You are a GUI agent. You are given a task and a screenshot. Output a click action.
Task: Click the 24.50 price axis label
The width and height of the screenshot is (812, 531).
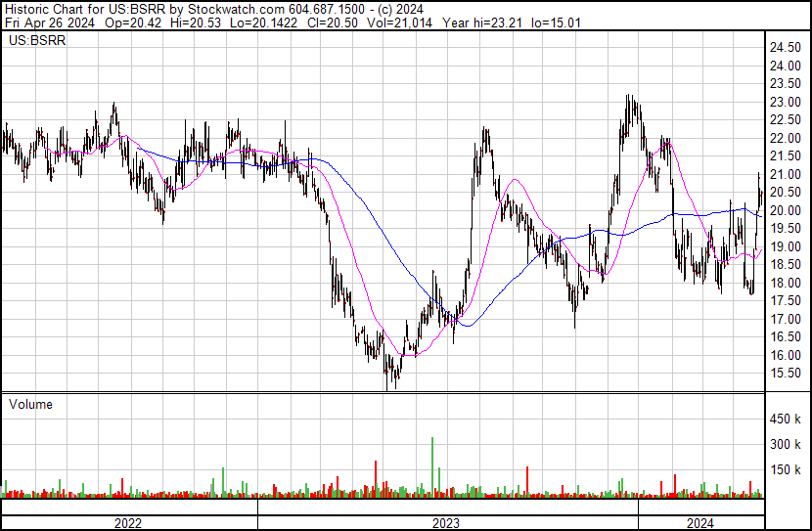click(785, 48)
